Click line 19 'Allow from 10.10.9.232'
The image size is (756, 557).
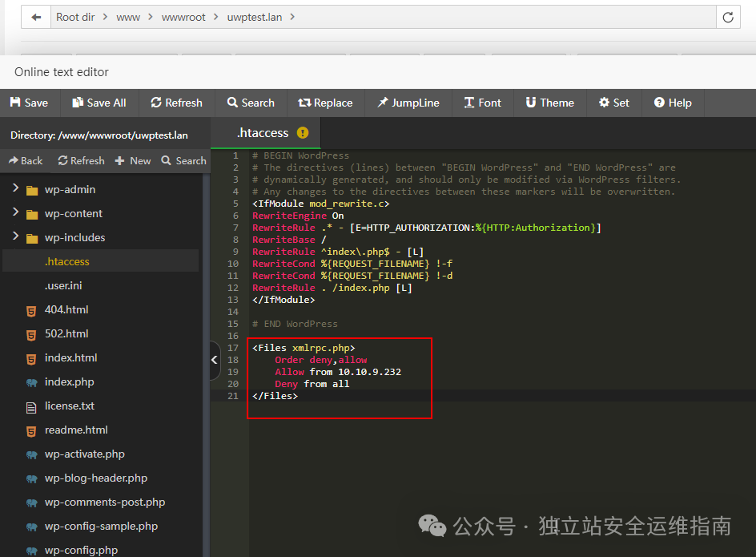coord(338,372)
